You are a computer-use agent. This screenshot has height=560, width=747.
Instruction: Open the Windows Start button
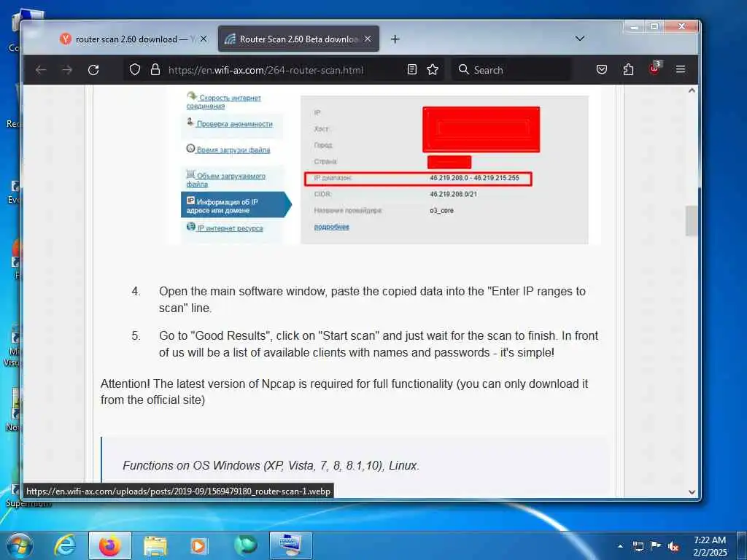(x=20, y=545)
